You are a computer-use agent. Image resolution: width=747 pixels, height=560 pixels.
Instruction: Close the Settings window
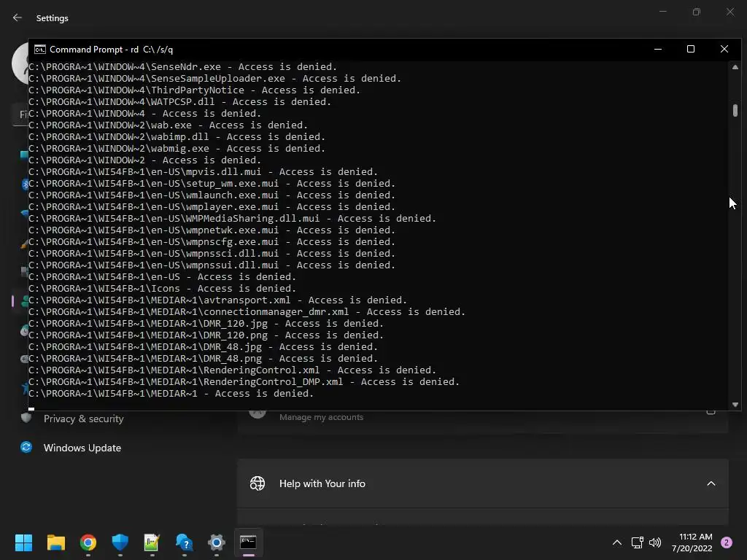click(x=730, y=12)
